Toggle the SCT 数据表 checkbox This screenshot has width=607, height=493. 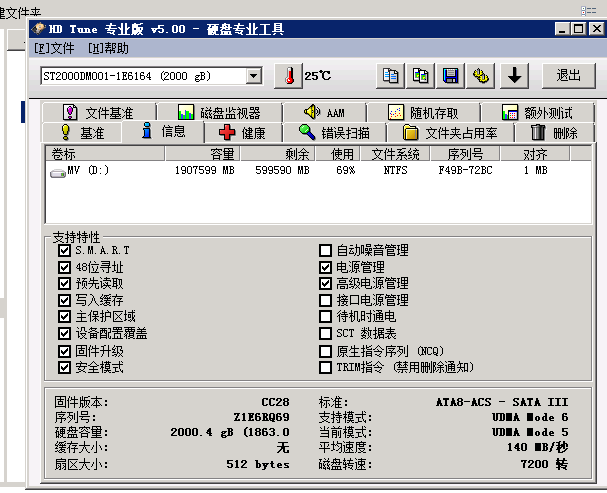326,333
